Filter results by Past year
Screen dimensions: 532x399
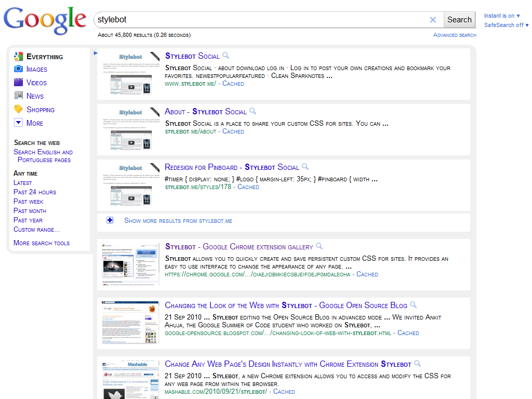(28, 220)
